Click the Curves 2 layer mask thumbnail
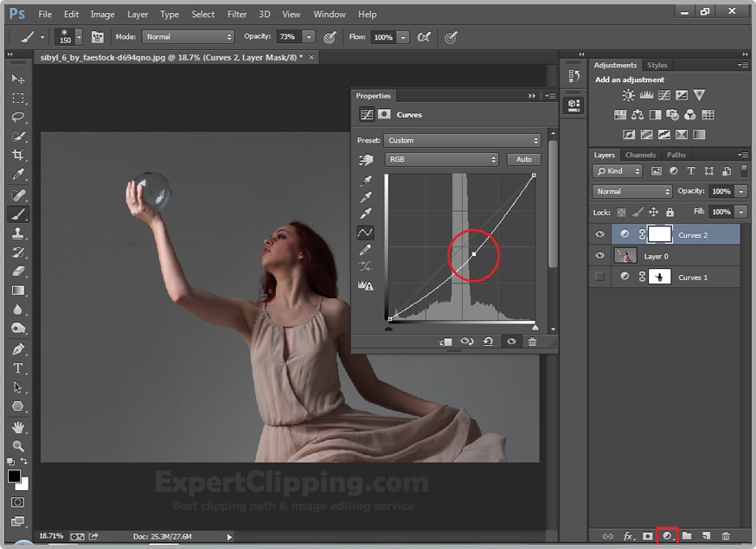The image size is (756, 549). pos(659,234)
